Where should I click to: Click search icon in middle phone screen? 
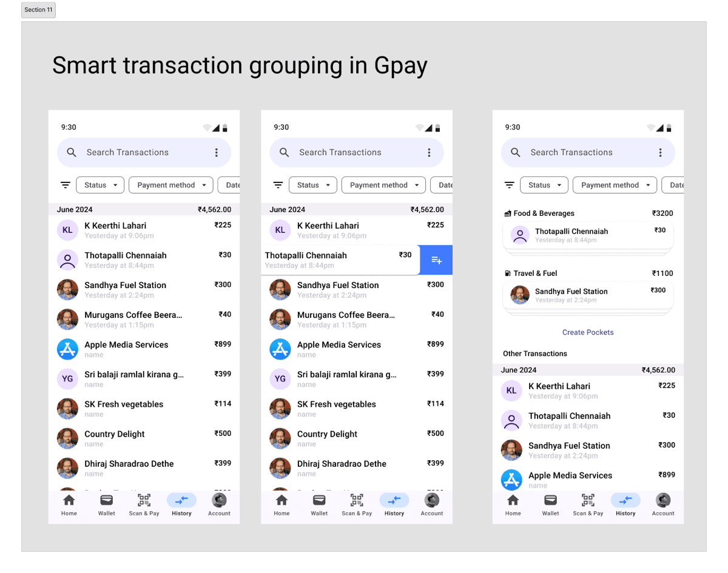pyautogui.click(x=285, y=152)
